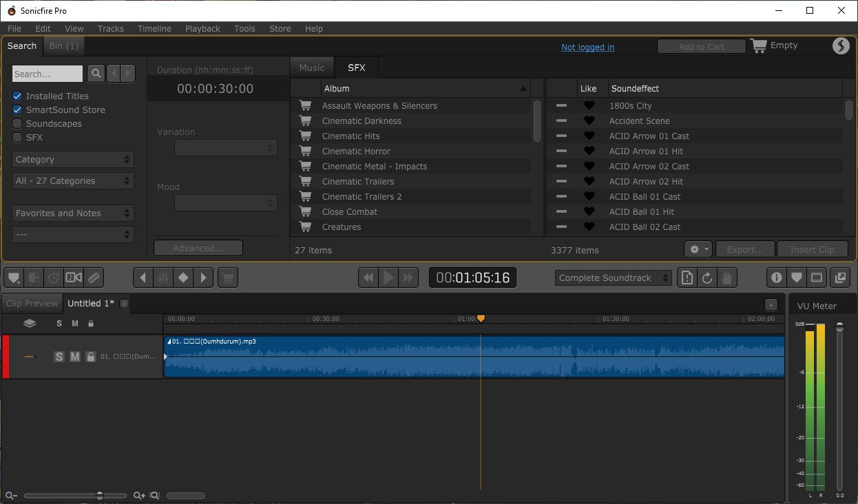This screenshot has height=504, width=858.
Task: Click in the Search... input field
Action: click(48, 74)
